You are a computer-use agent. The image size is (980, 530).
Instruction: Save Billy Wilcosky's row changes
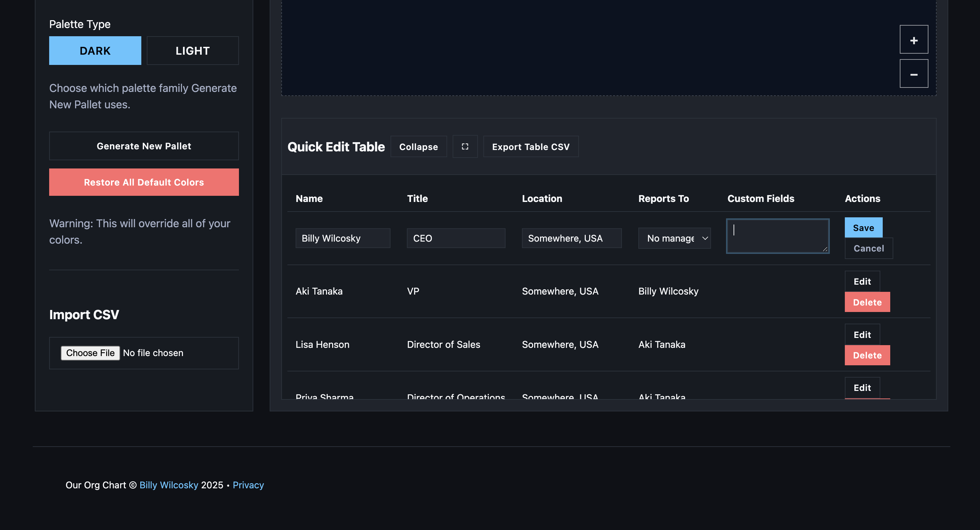[x=863, y=227]
